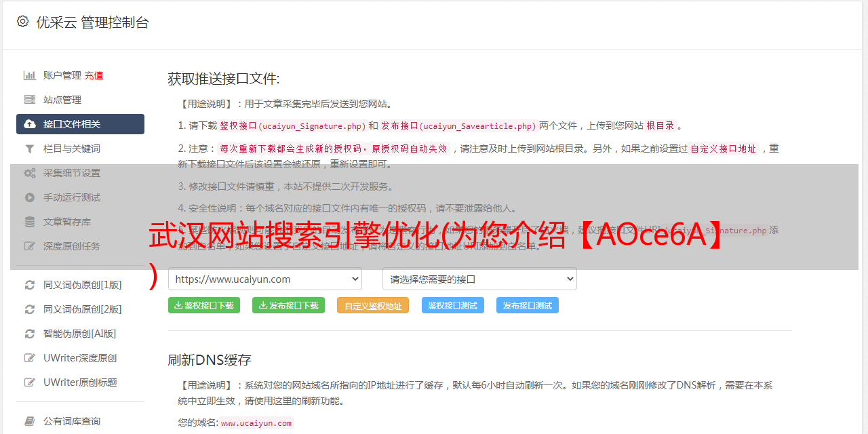
Task: Click the database icon for 文章暂存库
Action: (30, 222)
